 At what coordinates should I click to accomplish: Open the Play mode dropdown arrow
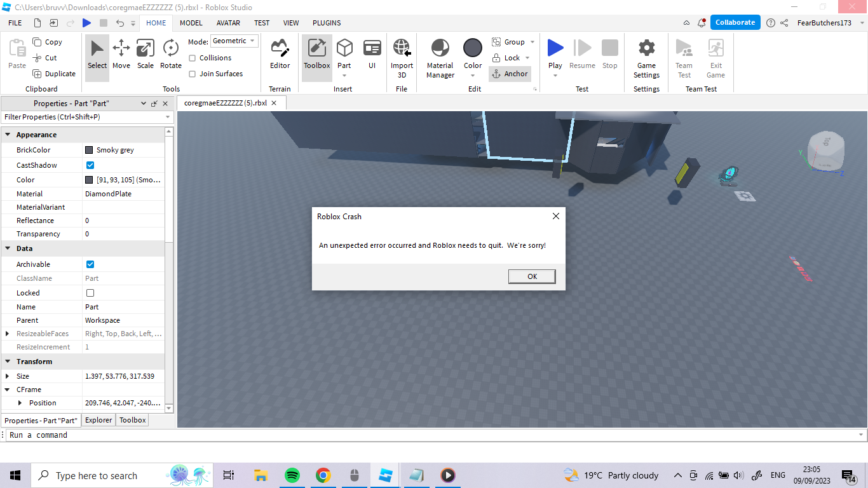pyautogui.click(x=555, y=76)
